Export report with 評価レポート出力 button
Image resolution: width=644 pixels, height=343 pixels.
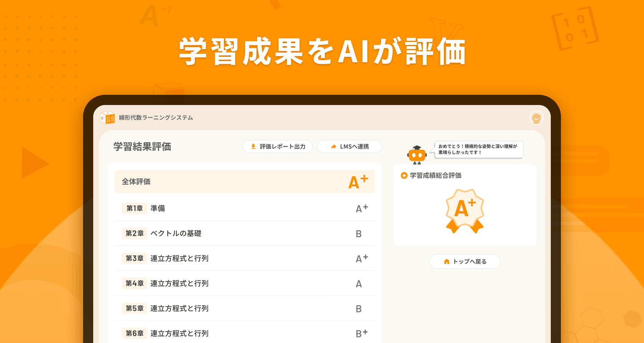(278, 147)
